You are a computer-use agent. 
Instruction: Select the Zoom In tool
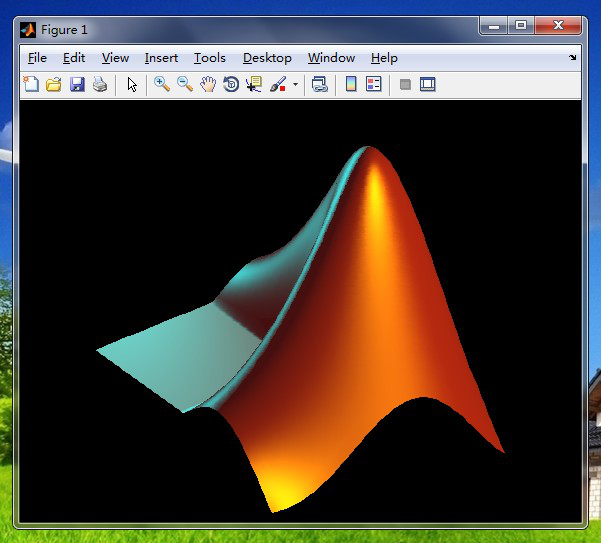[x=162, y=85]
